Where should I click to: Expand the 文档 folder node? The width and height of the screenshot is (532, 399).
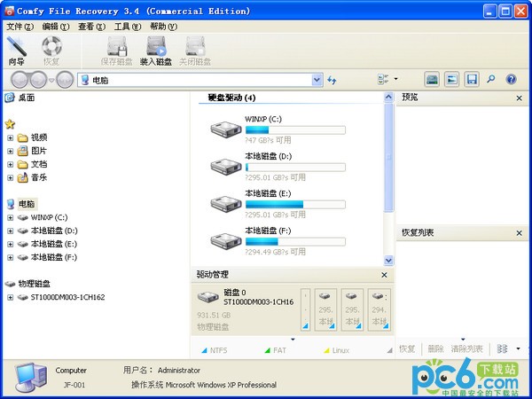pyautogui.click(x=10, y=165)
